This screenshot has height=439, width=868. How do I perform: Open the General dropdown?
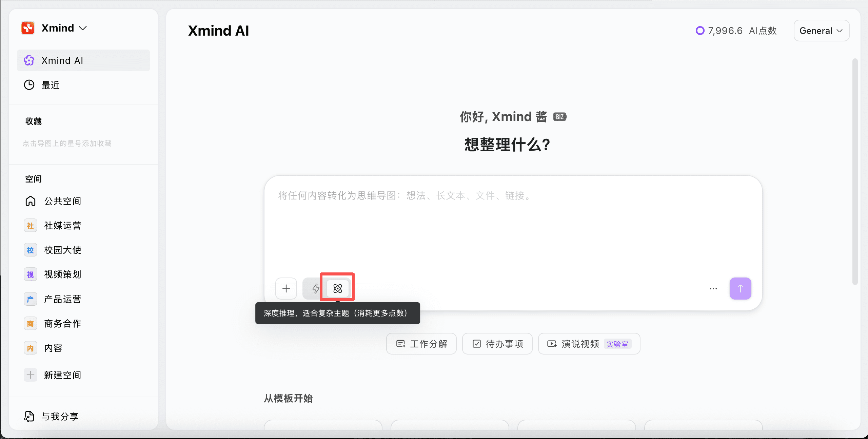[821, 31]
